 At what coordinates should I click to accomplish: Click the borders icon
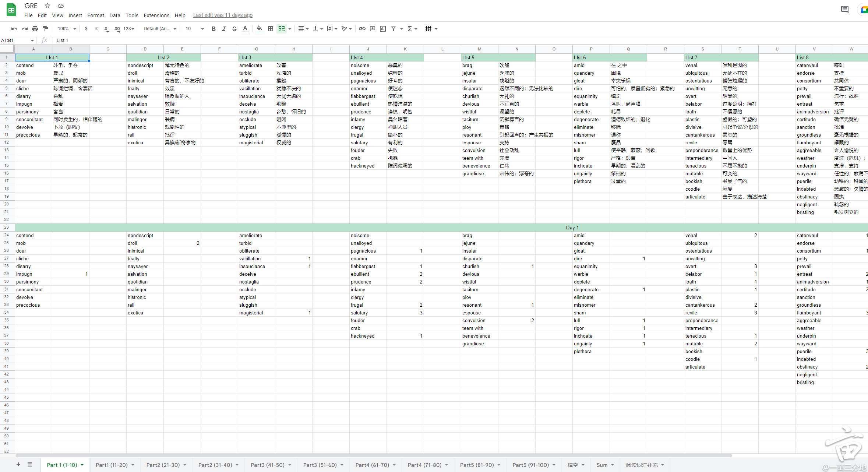(x=271, y=29)
